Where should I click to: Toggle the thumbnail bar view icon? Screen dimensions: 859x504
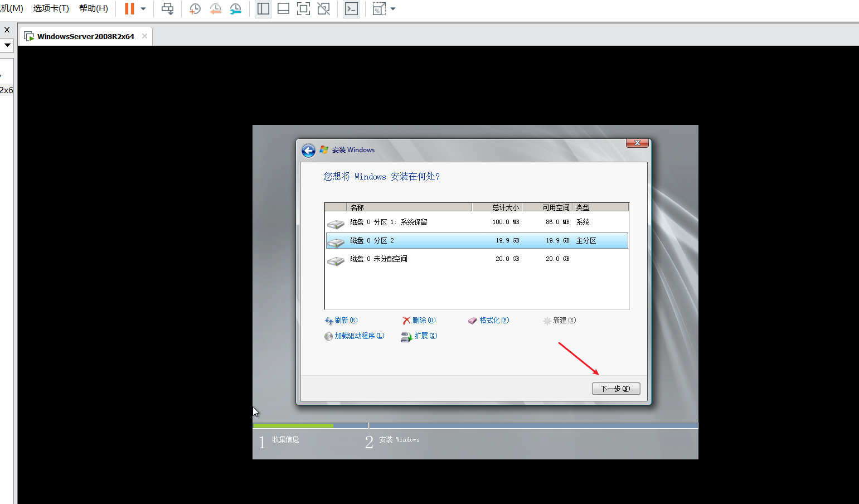tap(283, 9)
